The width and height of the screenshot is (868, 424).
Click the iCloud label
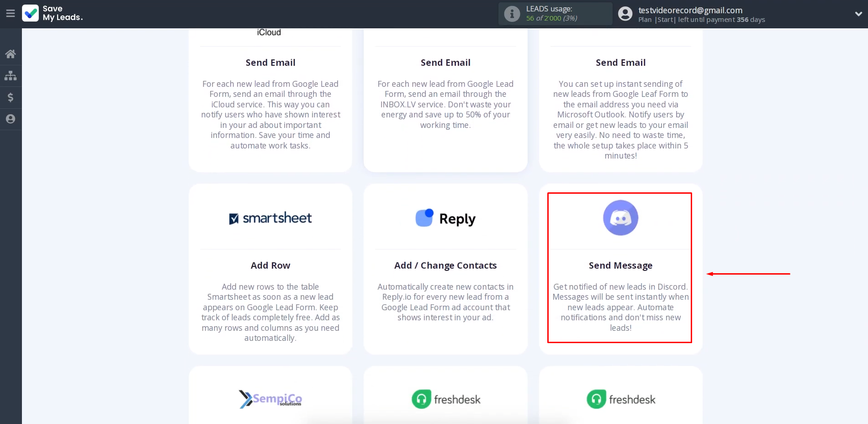269,32
